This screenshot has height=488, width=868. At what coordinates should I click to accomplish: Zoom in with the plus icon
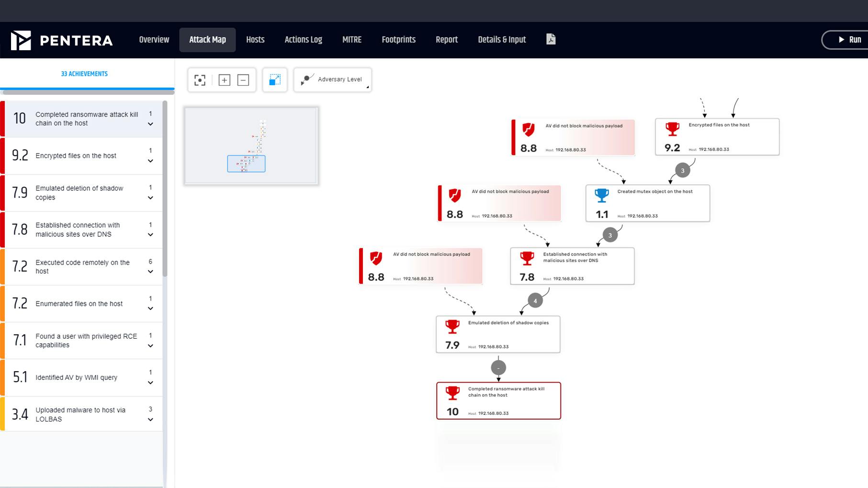[x=224, y=80]
